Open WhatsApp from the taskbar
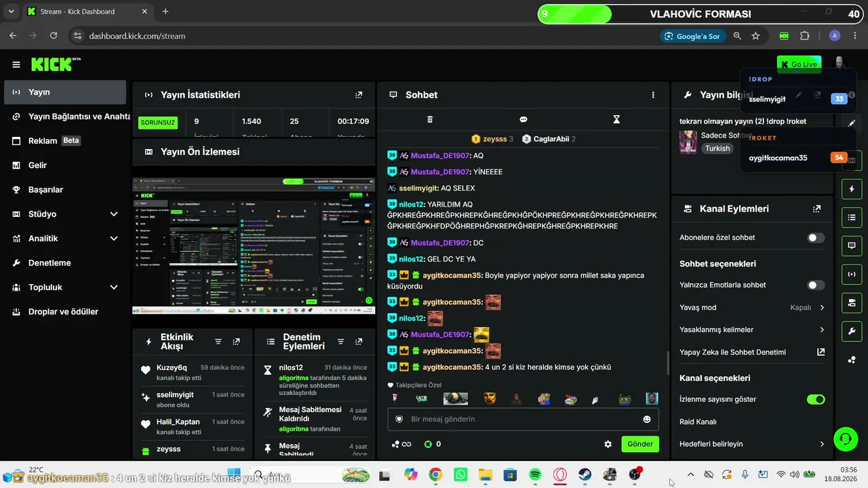Viewport: 868px width, 488px height. (460, 475)
